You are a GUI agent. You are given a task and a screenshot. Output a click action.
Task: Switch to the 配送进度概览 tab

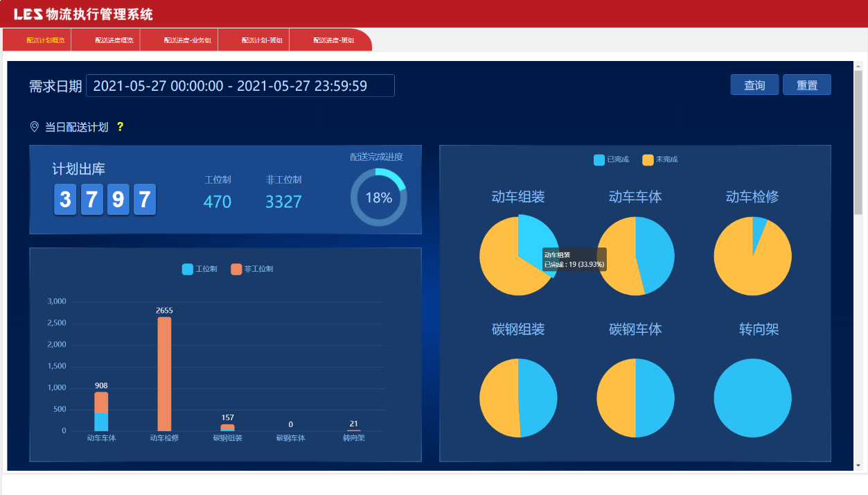coord(114,40)
